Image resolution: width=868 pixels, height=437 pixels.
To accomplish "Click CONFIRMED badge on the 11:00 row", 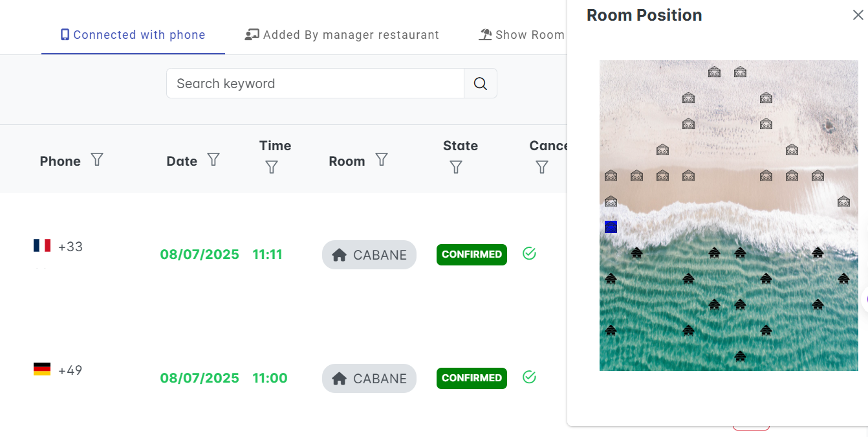I will pos(472,378).
